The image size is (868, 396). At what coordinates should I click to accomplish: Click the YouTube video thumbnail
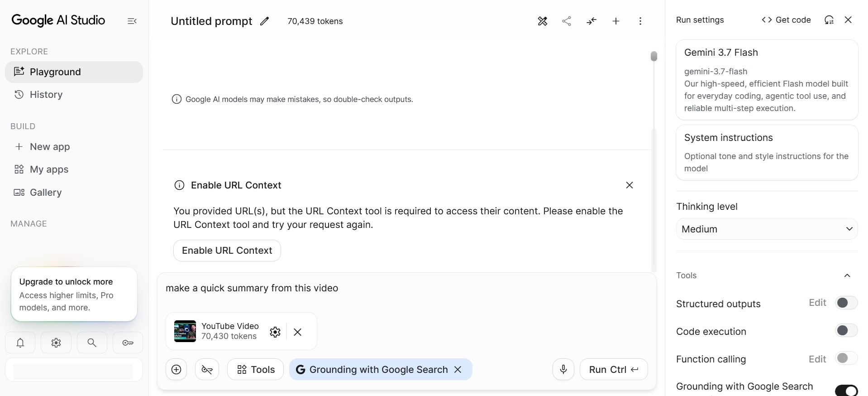click(185, 331)
